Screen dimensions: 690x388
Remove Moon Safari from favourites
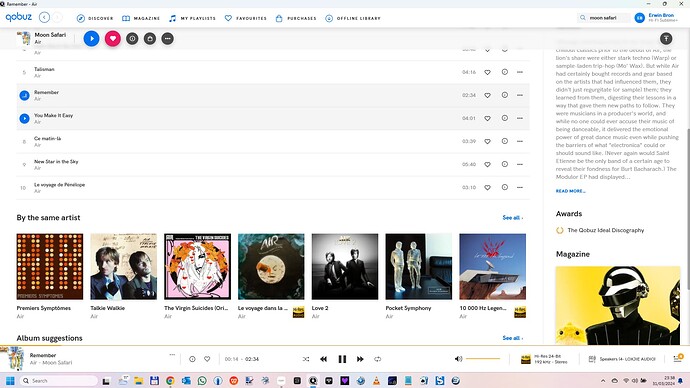(113, 39)
